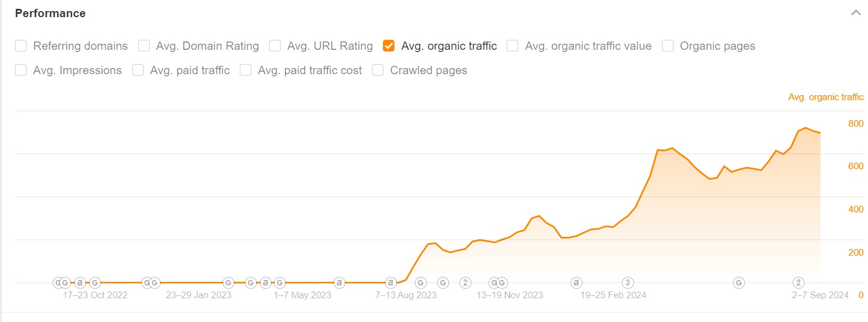868x322 pixels.
Task: Check the Crawled pages checkbox
Action: click(x=378, y=70)
